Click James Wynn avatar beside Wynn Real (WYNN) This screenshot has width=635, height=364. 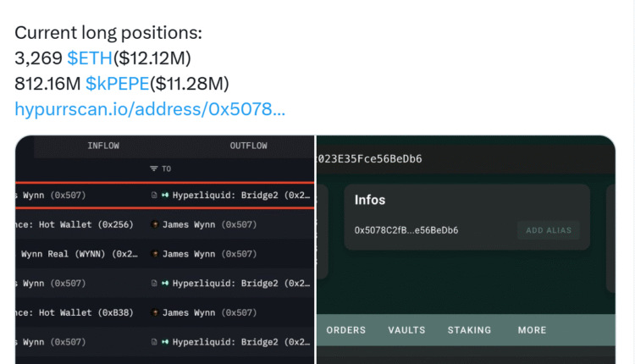tap(155, 254)
